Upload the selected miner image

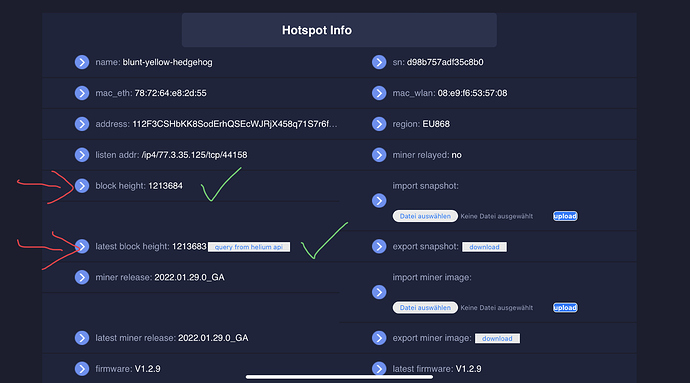(565, 308)
